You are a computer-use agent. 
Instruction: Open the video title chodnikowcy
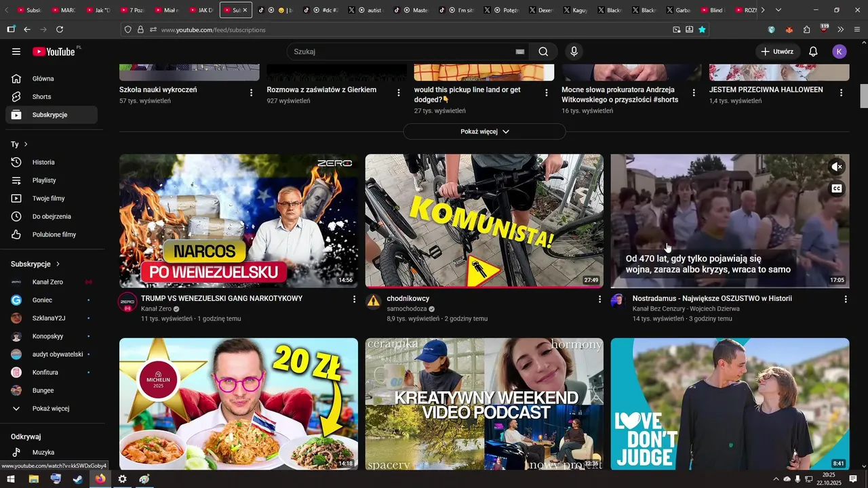tap(408, 299)
